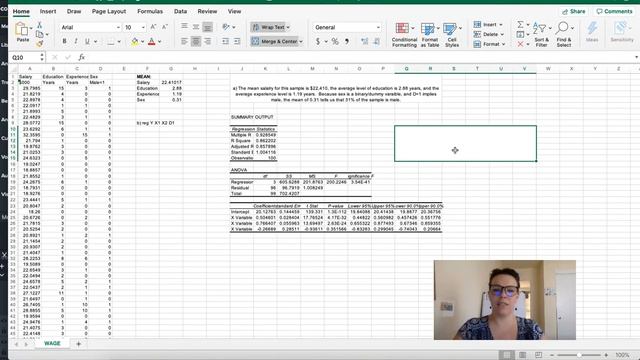Toggle Wrap Text on selected cells

pos(271,27)
